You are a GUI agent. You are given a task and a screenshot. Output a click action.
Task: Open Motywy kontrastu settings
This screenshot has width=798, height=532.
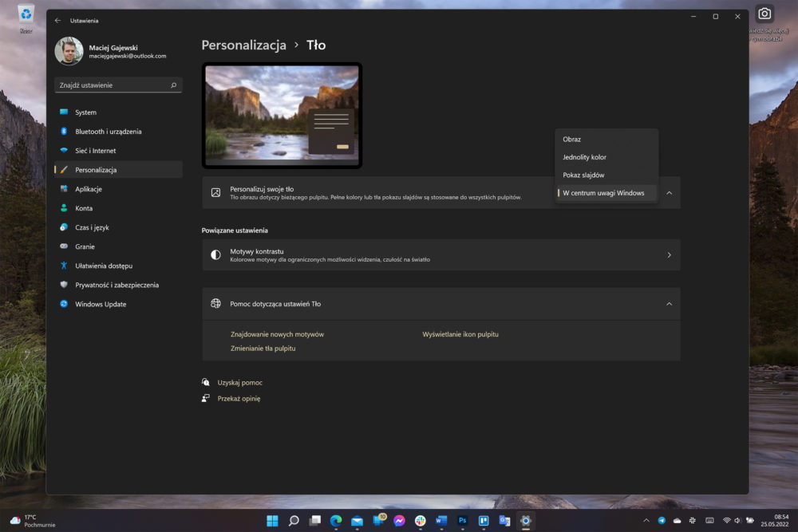coord(440,254)
